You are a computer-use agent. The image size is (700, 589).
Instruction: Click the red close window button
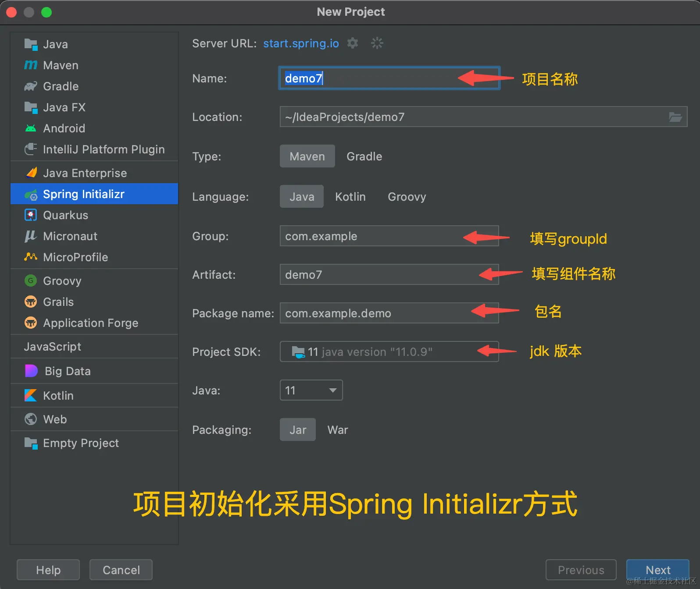tap(11, 12)
